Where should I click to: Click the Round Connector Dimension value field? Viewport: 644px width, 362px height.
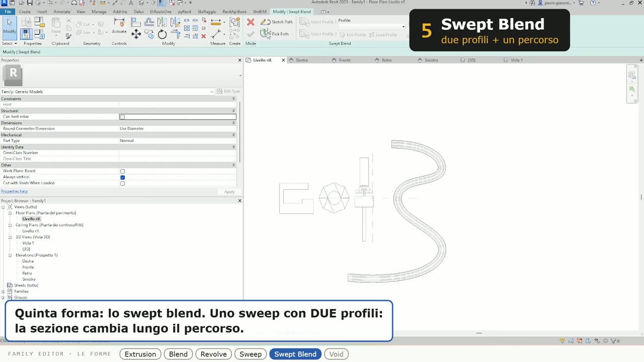click(178, 129)
